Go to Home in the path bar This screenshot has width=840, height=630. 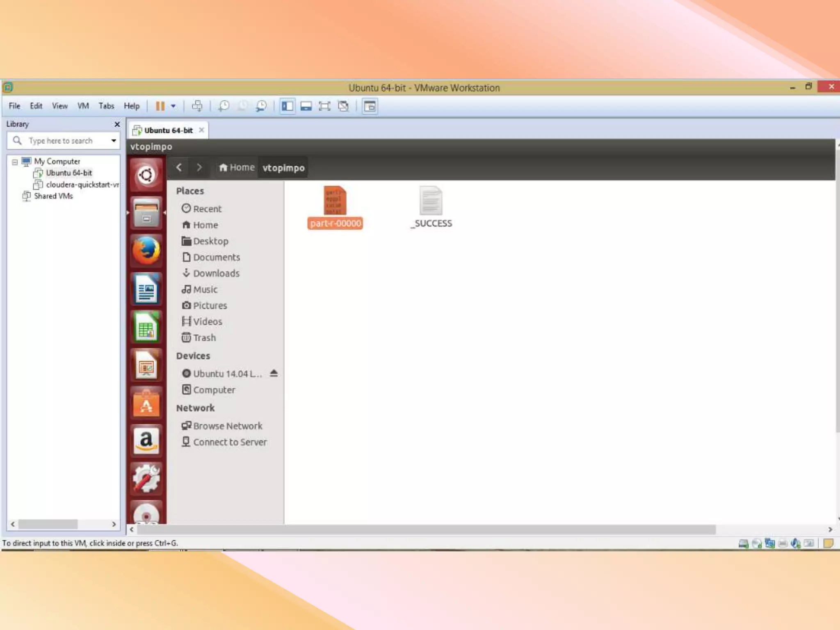coord(237,168)
